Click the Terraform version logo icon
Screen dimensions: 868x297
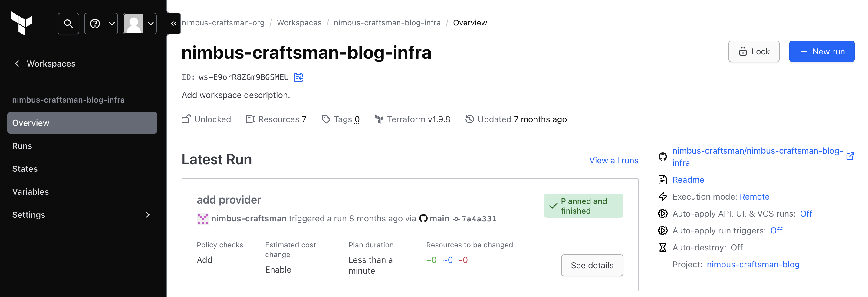(x=379, y=119)
